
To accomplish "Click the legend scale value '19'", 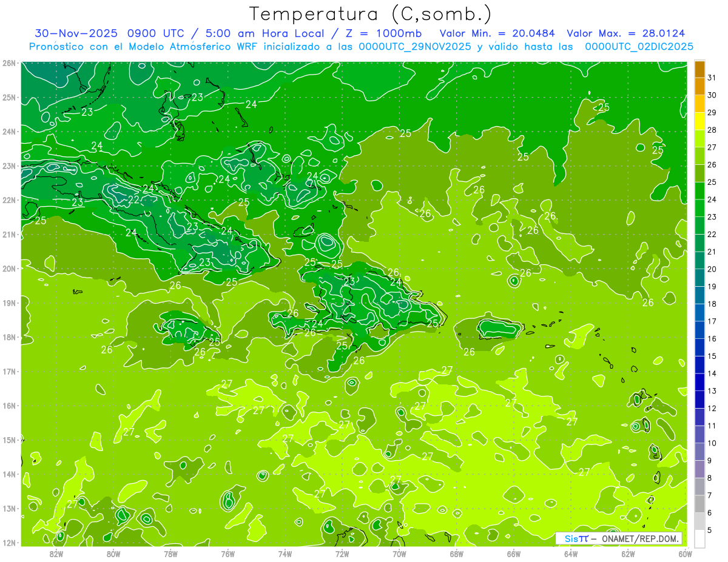I will click(712, 286).
